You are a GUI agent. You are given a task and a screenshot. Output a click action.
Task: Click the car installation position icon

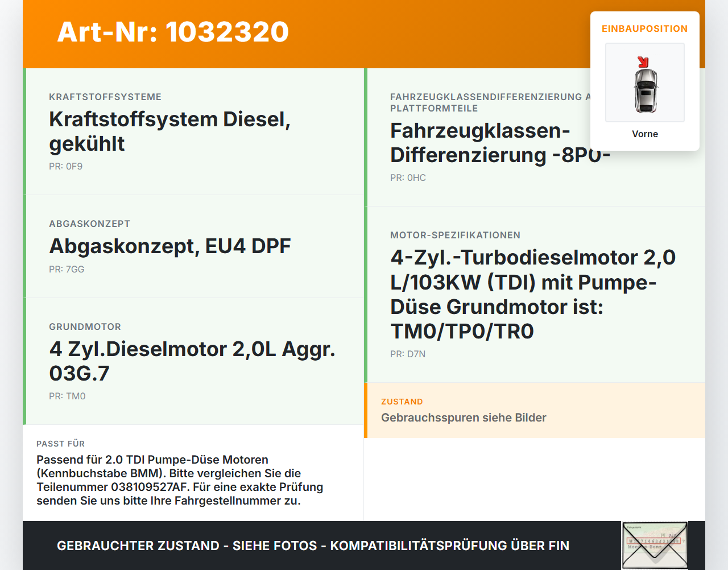(645, 83)
